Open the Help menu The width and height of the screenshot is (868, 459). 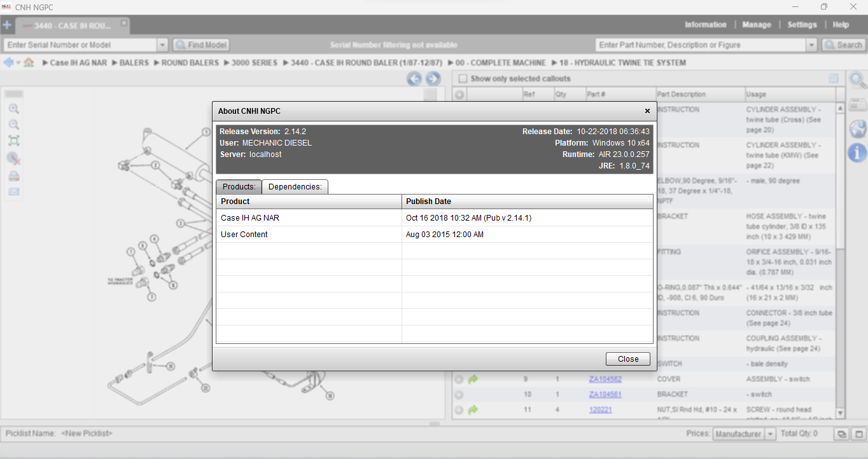[x=841, y=25]
